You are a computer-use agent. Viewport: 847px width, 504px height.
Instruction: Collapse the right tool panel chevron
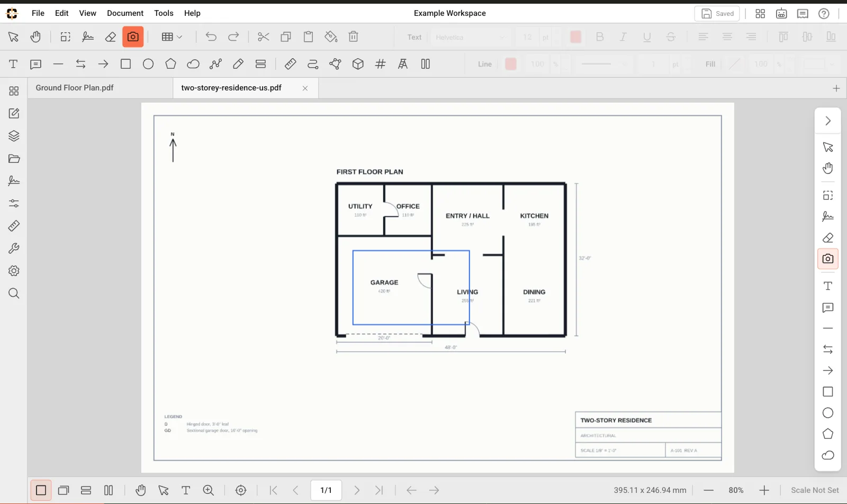(828, 121)
